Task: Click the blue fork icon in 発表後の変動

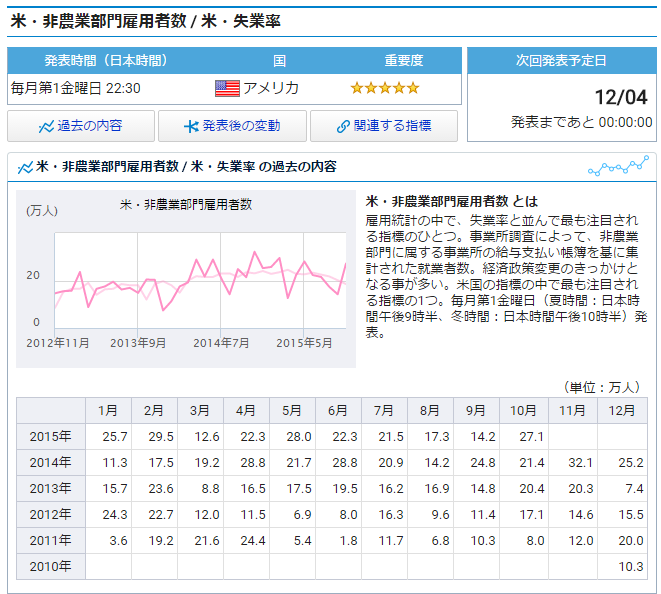Action: pyautogui.click(x=191, y=127)
